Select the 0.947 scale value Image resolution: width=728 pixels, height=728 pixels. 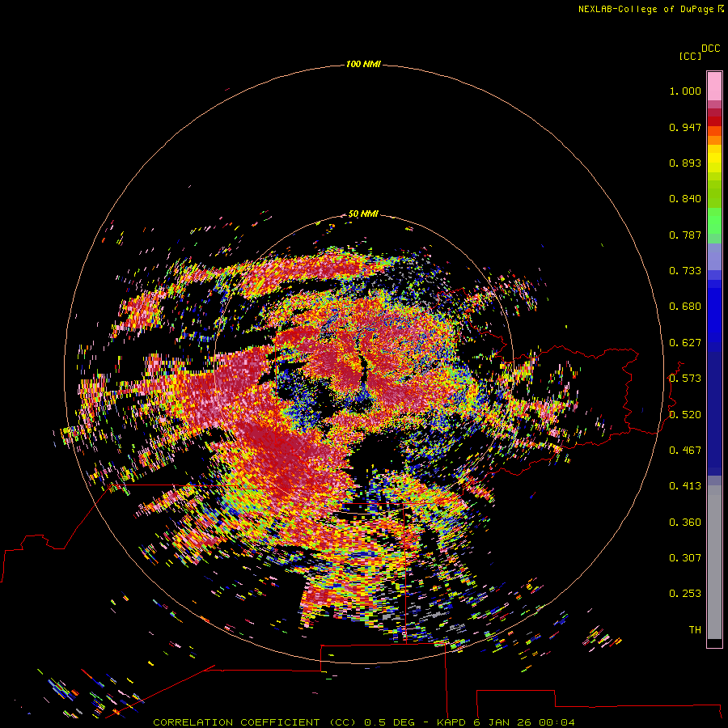coord(685,127)
